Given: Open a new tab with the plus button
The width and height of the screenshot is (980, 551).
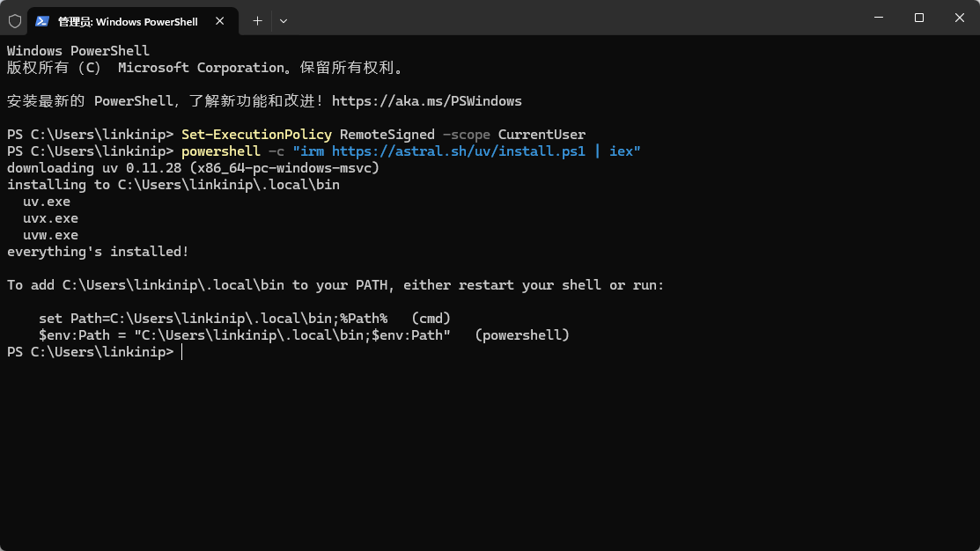Looking at the screenshot, I should [257, 21].
